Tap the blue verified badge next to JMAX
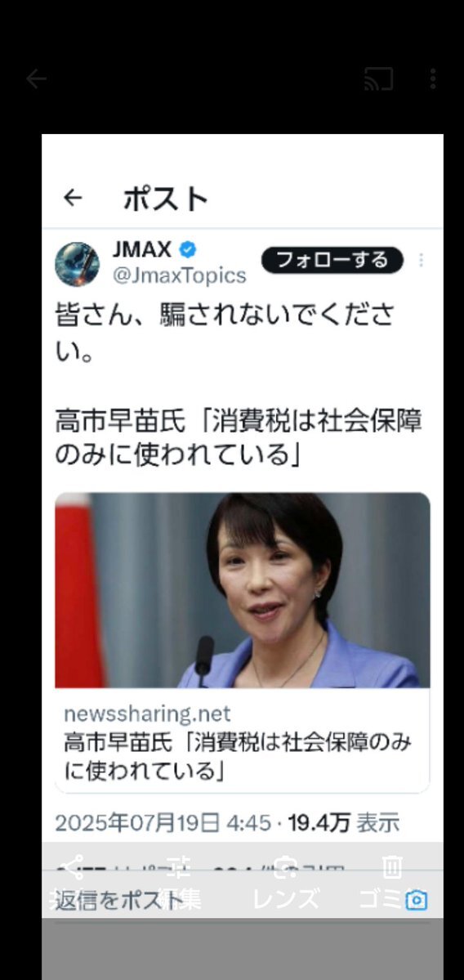Viewport: 464px width, 980px height. (x=188, y=250)
